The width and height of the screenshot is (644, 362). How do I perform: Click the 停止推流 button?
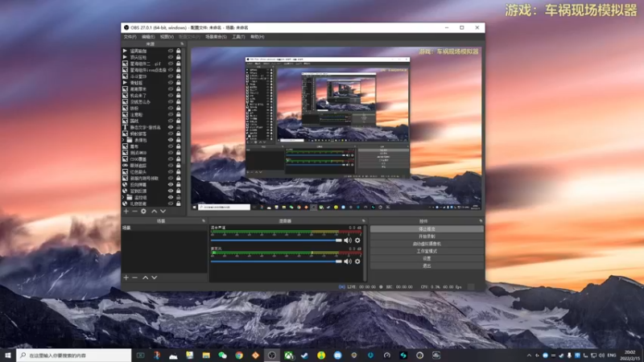click(427, 229)
